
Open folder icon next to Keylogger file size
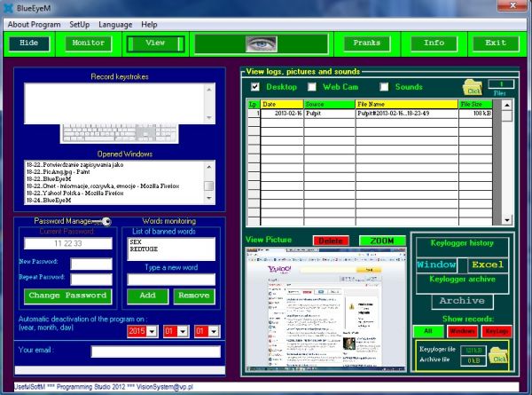498,356
